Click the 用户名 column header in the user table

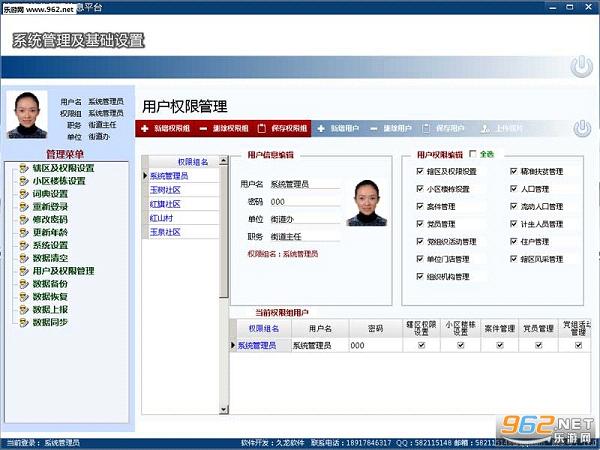tap(320, 328)
